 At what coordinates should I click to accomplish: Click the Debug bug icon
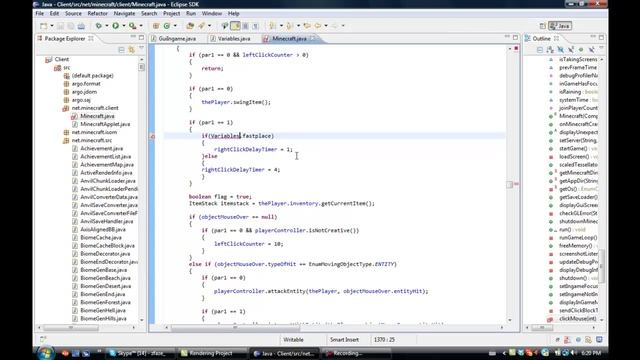pyautogui.click(x=99, y=26)
